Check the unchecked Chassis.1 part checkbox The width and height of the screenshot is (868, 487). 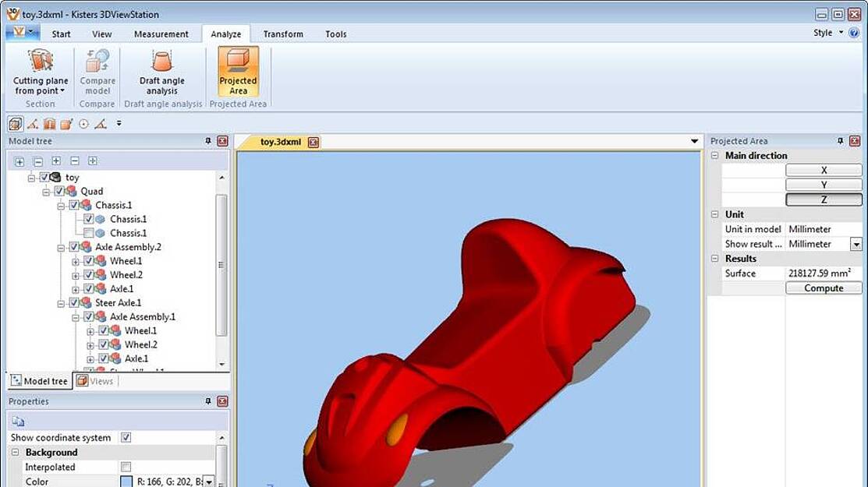[x=89, y=233]
